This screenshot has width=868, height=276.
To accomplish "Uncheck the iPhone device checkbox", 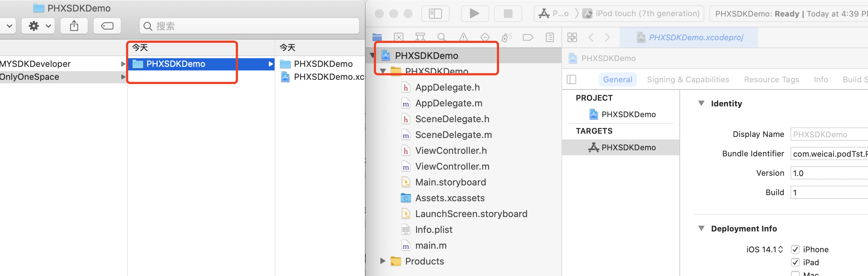I will point(795,249).
